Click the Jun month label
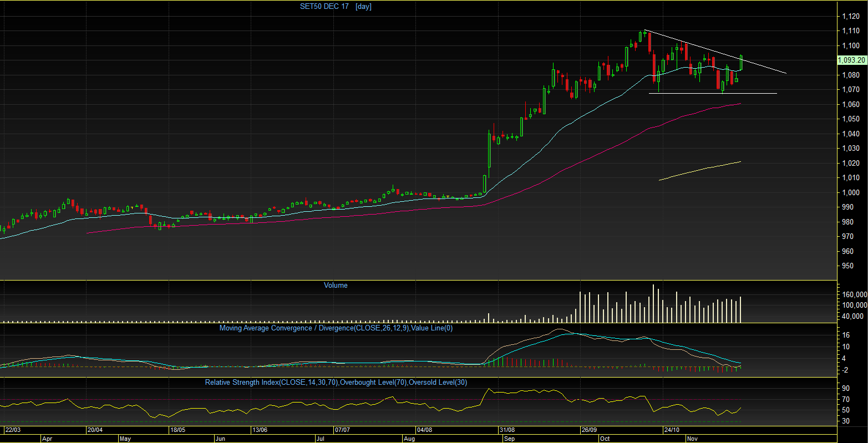The height and width of the screenshot is (443, 868). 221,439
